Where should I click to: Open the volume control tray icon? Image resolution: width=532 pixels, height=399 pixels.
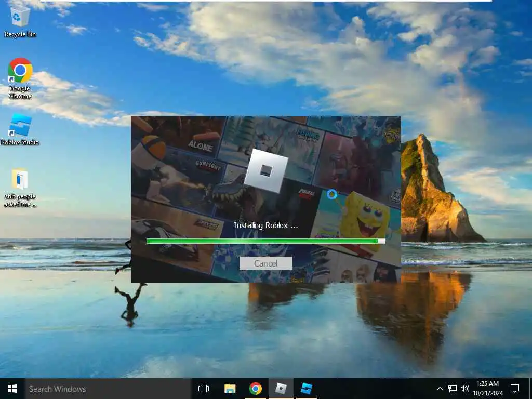tap(465, 389)
